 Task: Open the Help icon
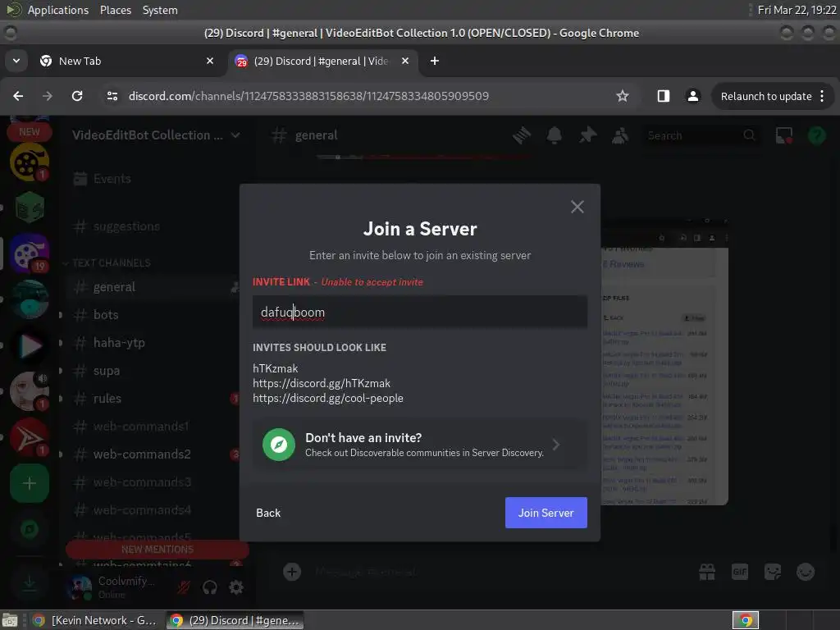point(816,135)
